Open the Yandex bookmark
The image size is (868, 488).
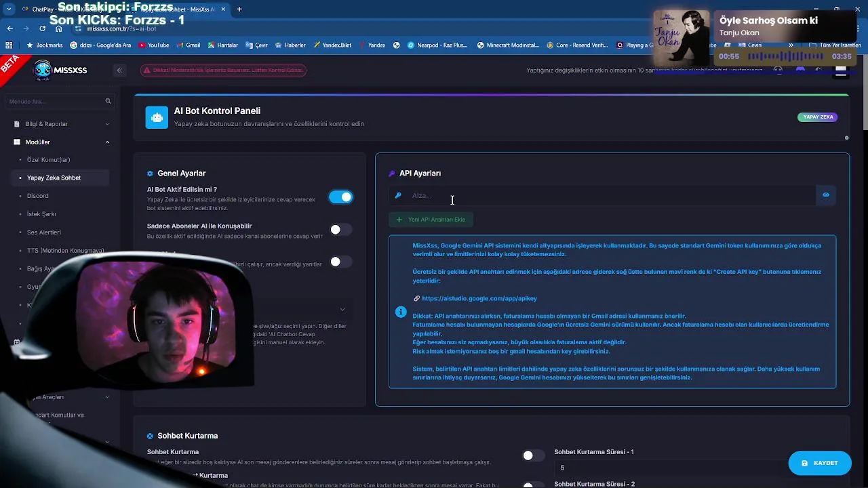pos(372,45)
